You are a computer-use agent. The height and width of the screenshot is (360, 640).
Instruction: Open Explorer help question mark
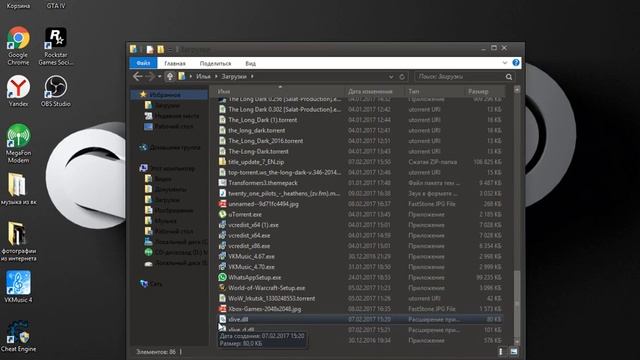pyautogui.click(x=516, y=63)
